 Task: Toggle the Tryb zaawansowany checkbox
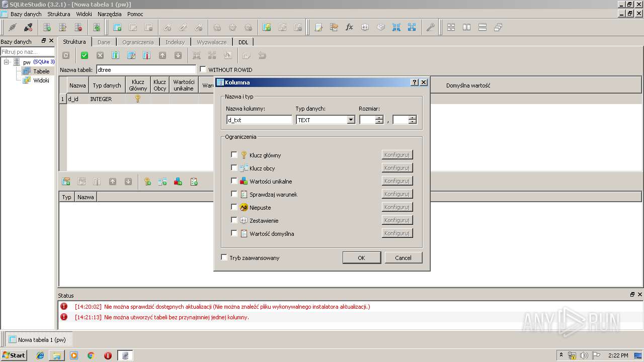[x=224, y=257]
